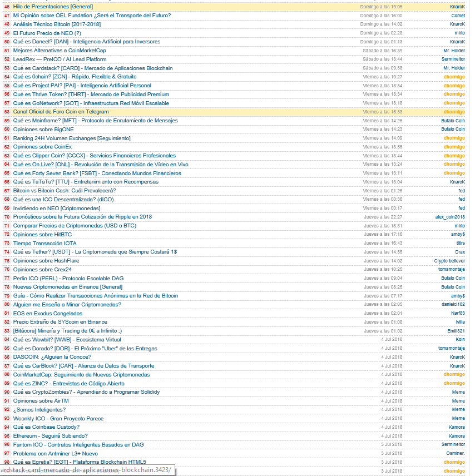View the profile of user Comet
The height and width of the screenshot is (476, 475).
click(458, 16)
